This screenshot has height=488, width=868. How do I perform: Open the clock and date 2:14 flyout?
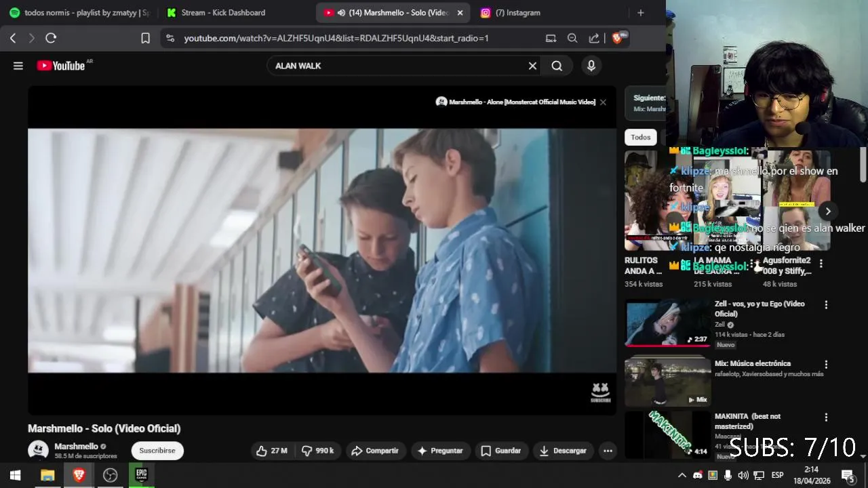click(811, 475)
